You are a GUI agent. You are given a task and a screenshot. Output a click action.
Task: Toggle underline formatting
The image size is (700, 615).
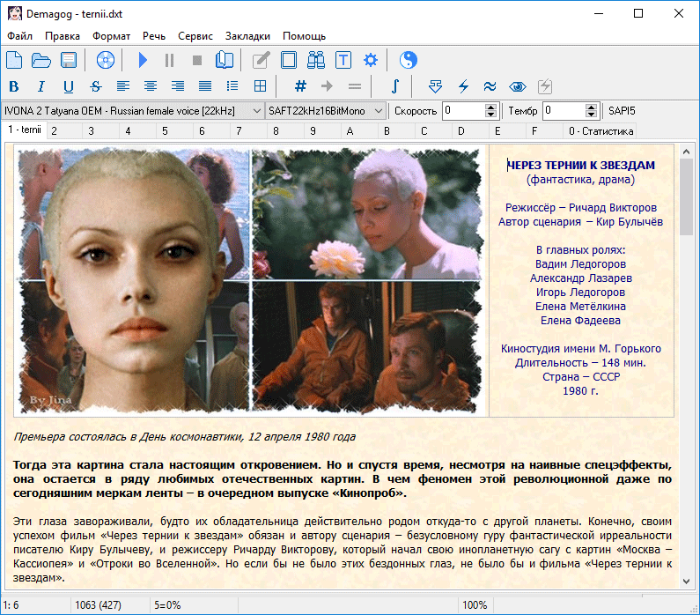69,86
